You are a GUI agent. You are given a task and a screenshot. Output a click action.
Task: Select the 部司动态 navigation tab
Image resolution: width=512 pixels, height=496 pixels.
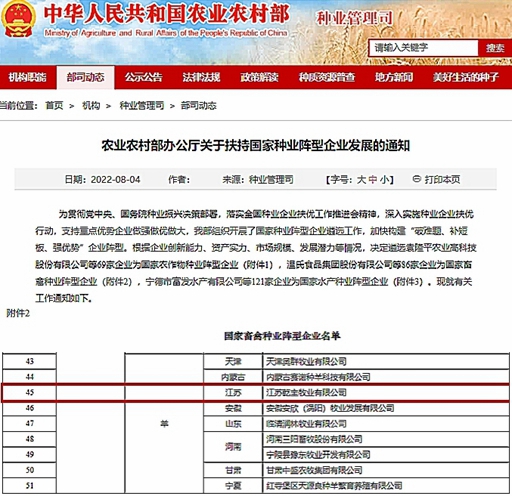coord(85,77)
